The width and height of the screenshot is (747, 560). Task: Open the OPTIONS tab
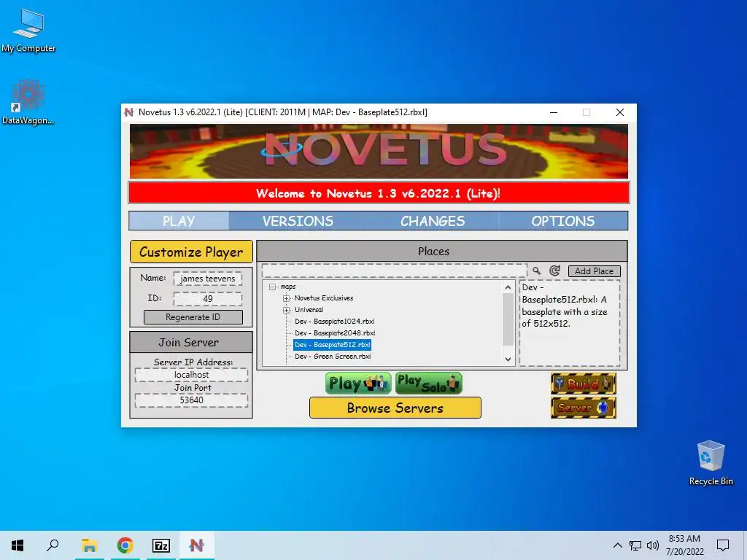point(562,221)
